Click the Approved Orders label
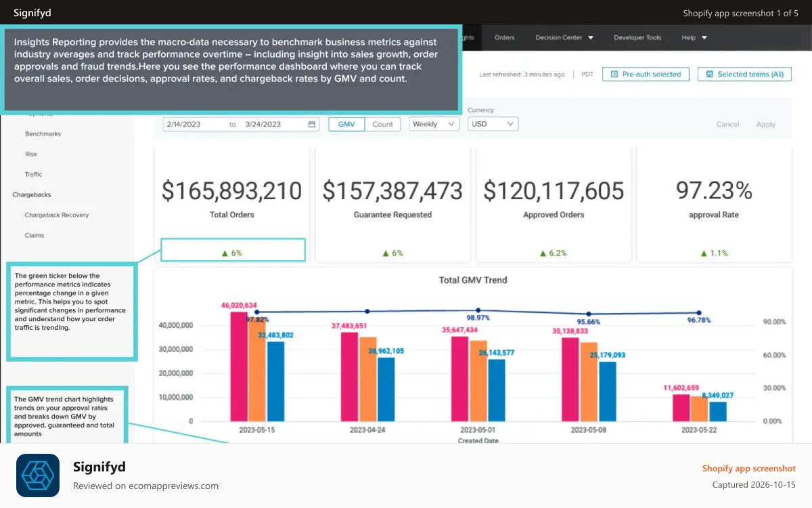812x508 pixels. coord(554,215)
